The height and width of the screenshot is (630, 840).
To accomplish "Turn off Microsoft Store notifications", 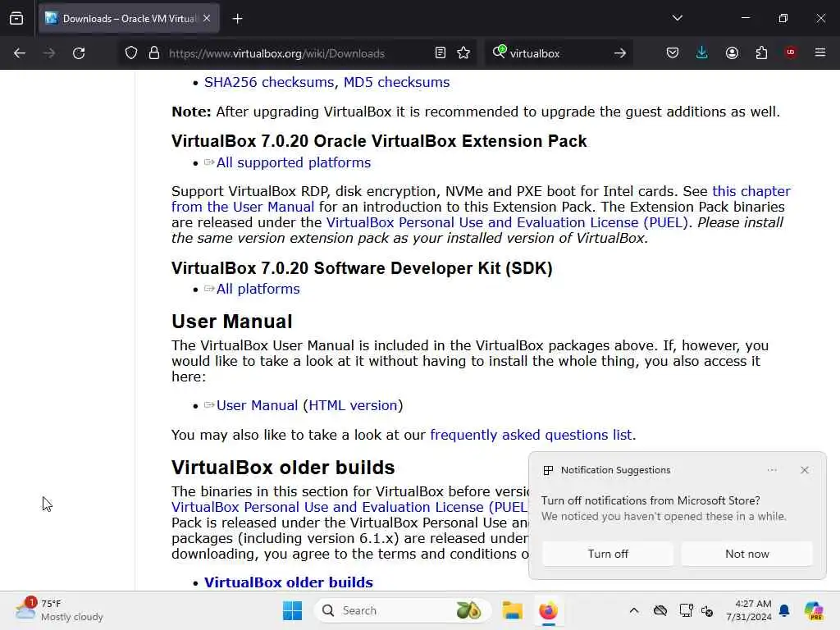I will (608, 554).
